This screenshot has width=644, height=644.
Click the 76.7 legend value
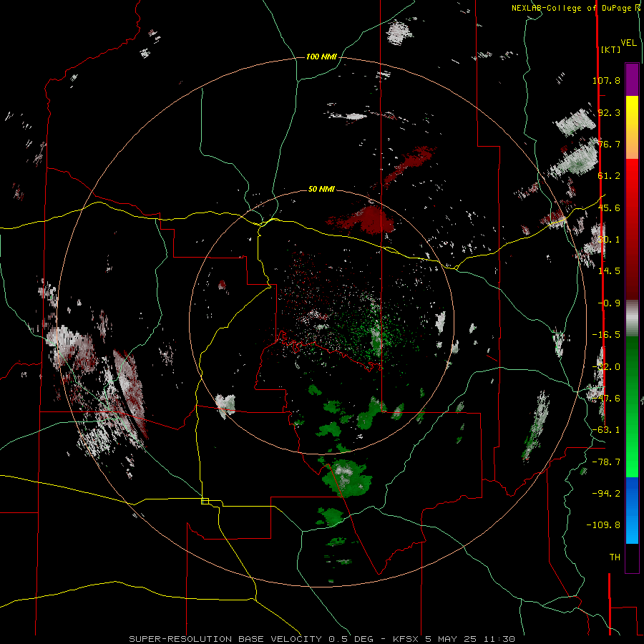coord(609,144)
